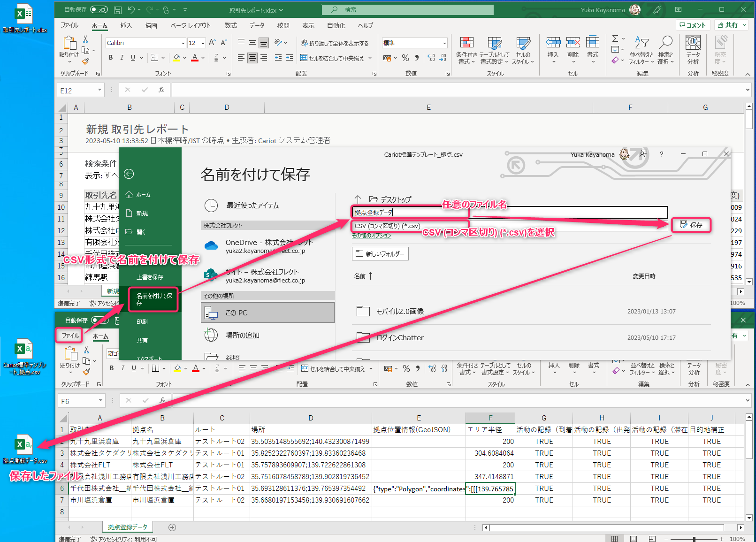Open the 数式 tab in top Excel

231,25
